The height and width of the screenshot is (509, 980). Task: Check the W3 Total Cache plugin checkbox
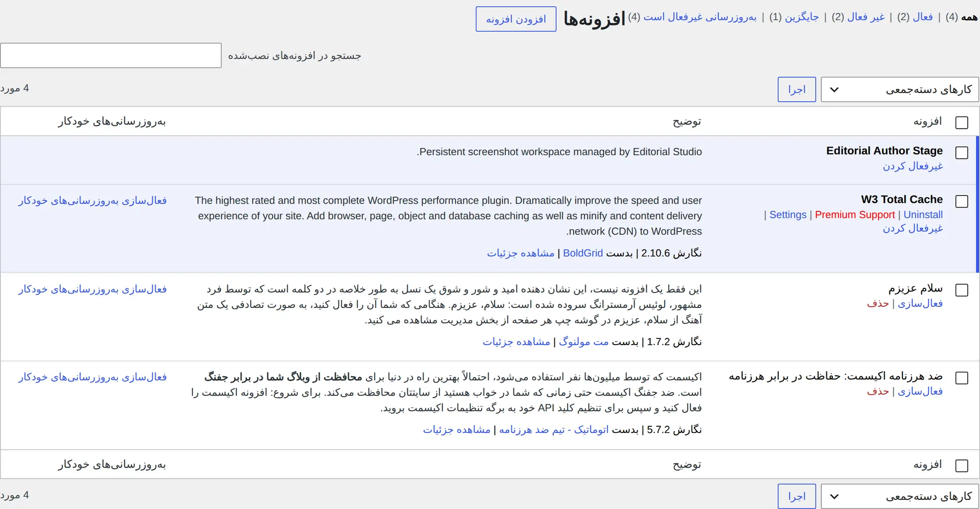(x=962, y=201)
